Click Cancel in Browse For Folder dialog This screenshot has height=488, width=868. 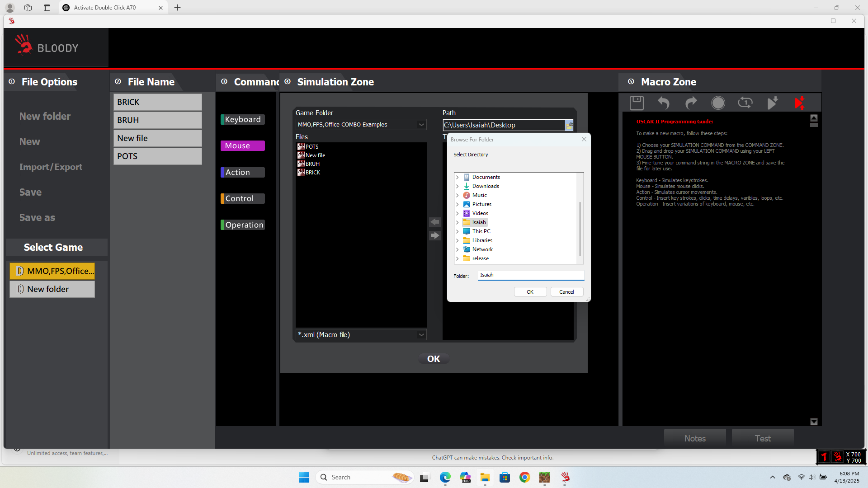(x=566, y=292)
